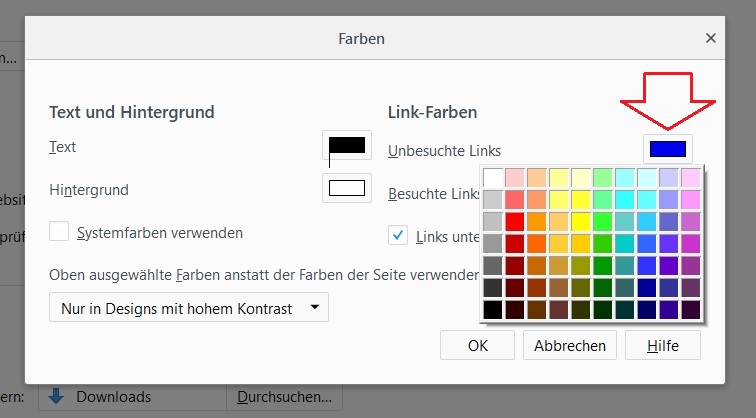Click the Durchsuchen button

[x=284, y=397]
